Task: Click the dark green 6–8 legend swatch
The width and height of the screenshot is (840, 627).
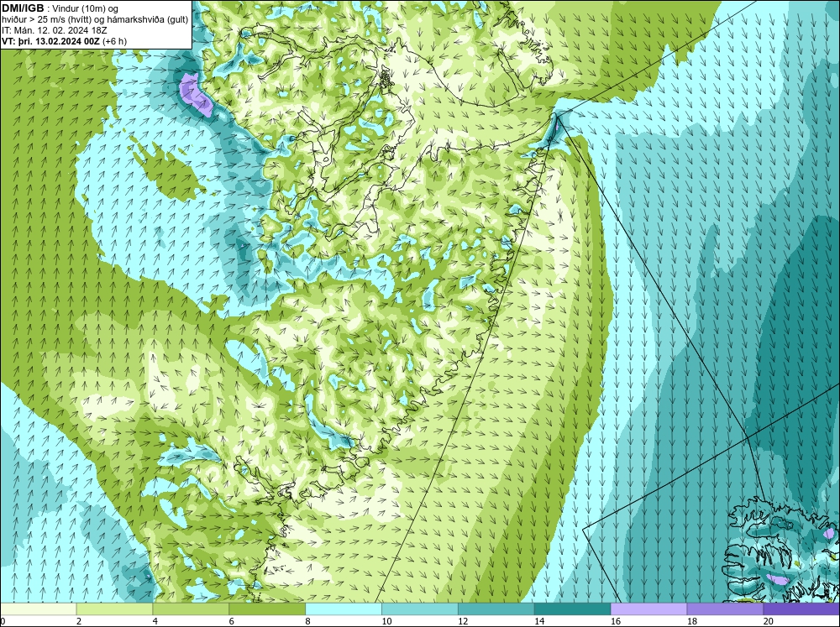Action: 267,609
